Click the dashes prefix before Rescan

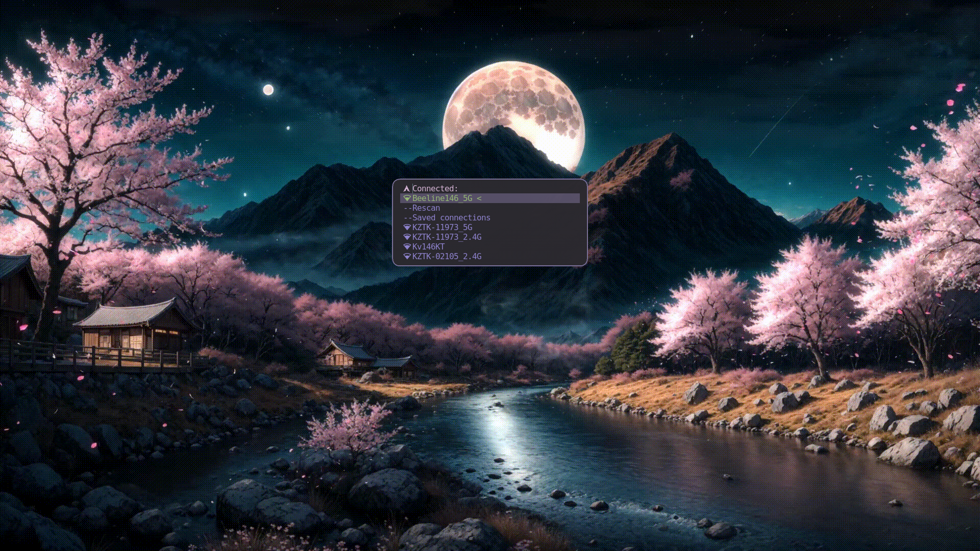pyautogui.click(x=407, y=208)
